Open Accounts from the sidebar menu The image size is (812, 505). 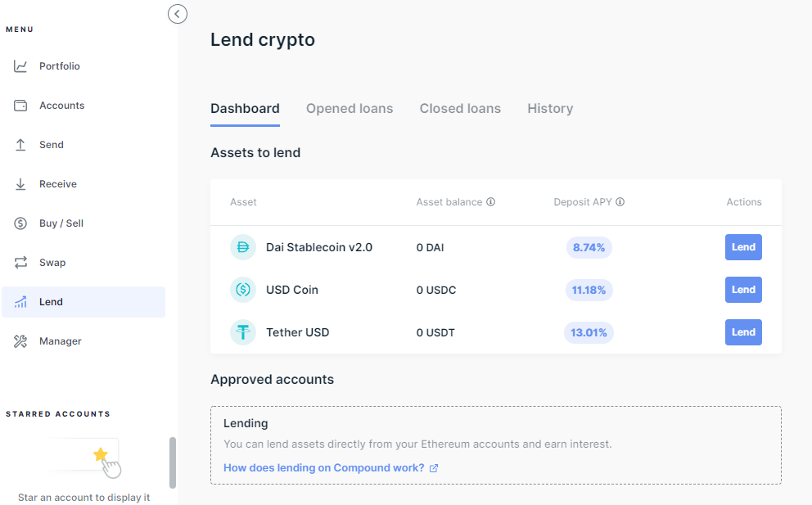click(61, 105)
